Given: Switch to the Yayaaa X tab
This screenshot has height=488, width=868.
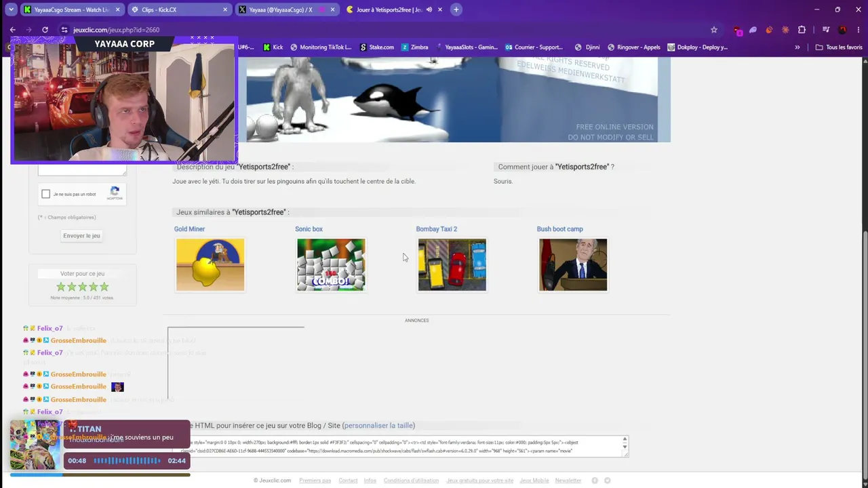Looking at the screenshot, I should click(x=286, y=9).
